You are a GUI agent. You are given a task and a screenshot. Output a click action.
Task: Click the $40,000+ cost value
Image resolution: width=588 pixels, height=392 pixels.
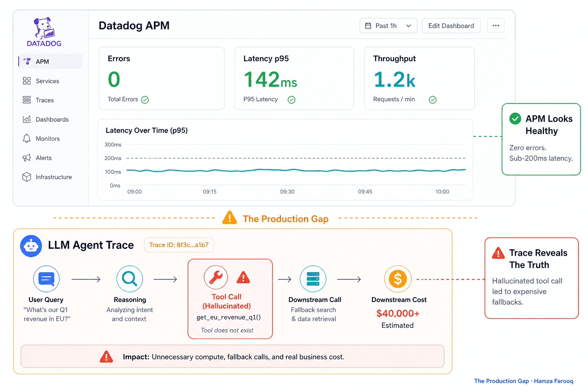(x=398, y=314)
